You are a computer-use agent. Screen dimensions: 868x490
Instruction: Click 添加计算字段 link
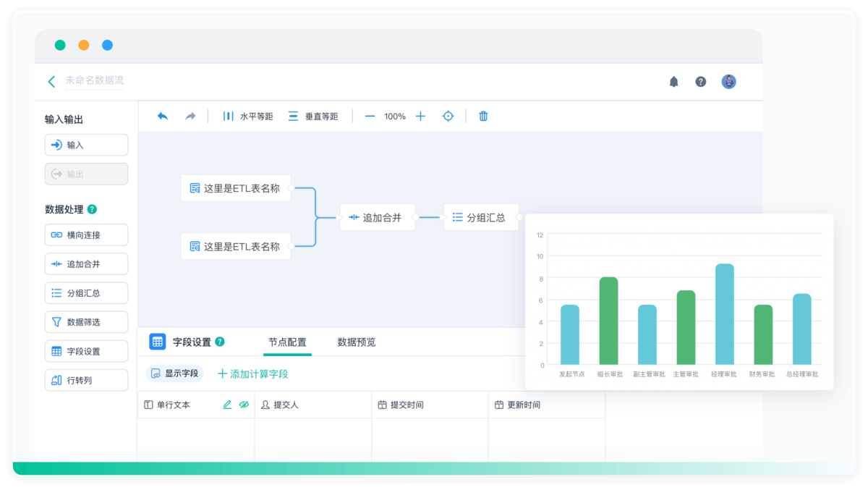253,374
